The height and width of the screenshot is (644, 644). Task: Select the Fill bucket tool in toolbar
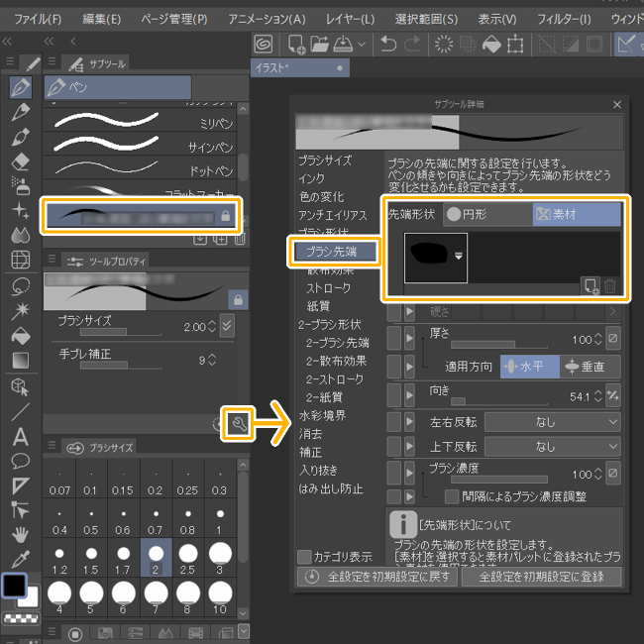(21, 336)
